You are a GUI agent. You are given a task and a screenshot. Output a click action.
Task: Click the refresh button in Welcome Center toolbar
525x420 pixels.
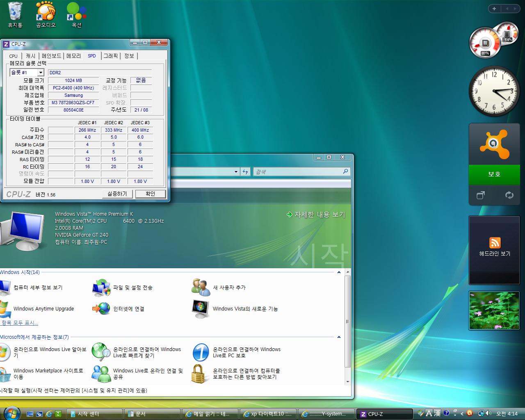(245, 172)
